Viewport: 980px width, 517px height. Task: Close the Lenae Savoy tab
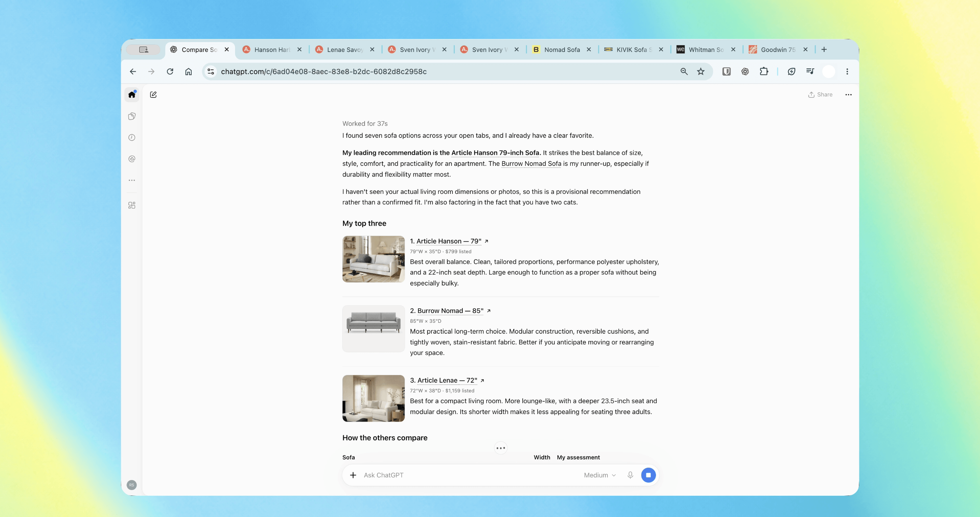coord(372,50)
